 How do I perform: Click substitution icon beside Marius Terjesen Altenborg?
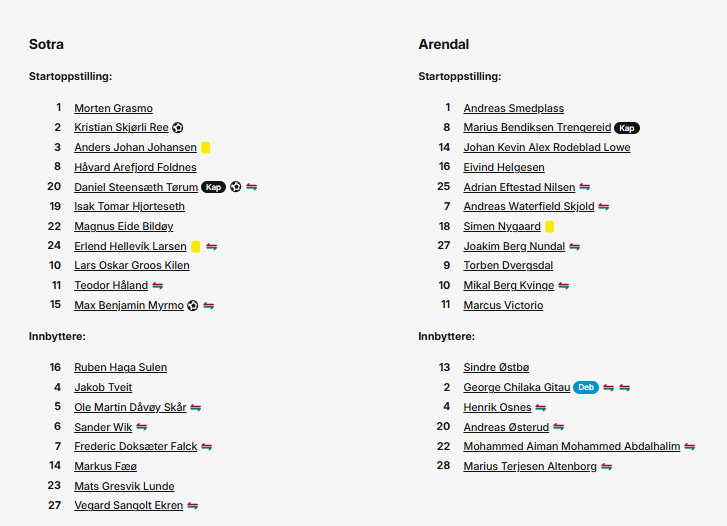coord(606,467)
